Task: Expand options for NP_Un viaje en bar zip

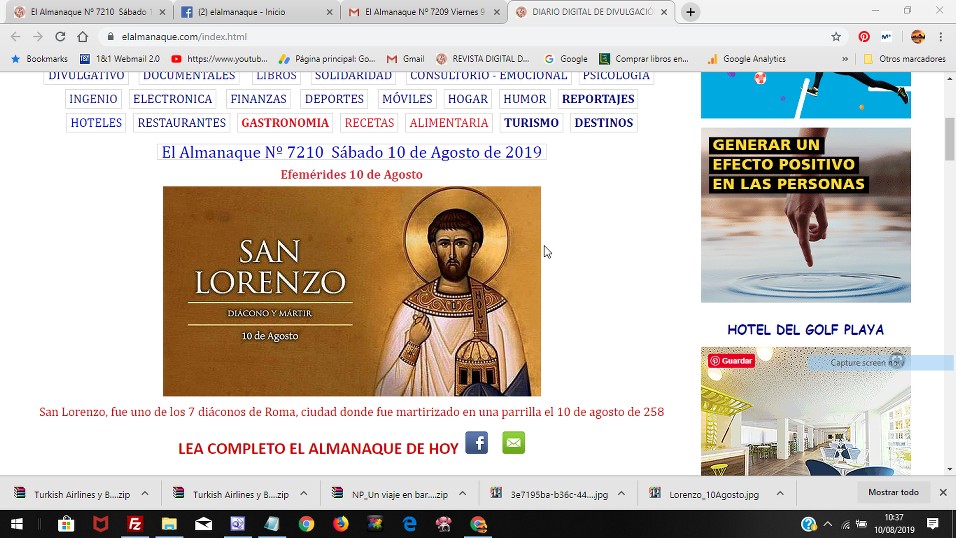Action: (x=462, y=493)
